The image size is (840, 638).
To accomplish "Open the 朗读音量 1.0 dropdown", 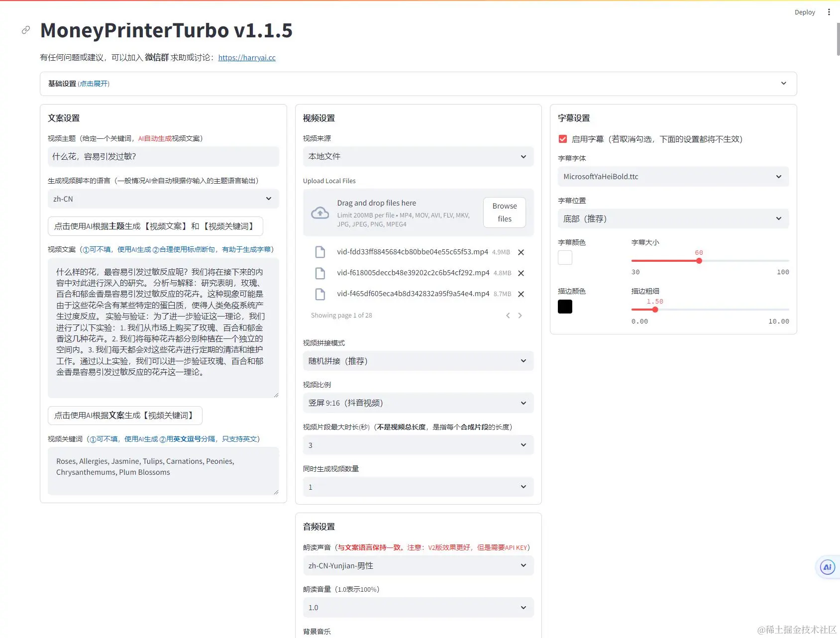I will [418, 607].
